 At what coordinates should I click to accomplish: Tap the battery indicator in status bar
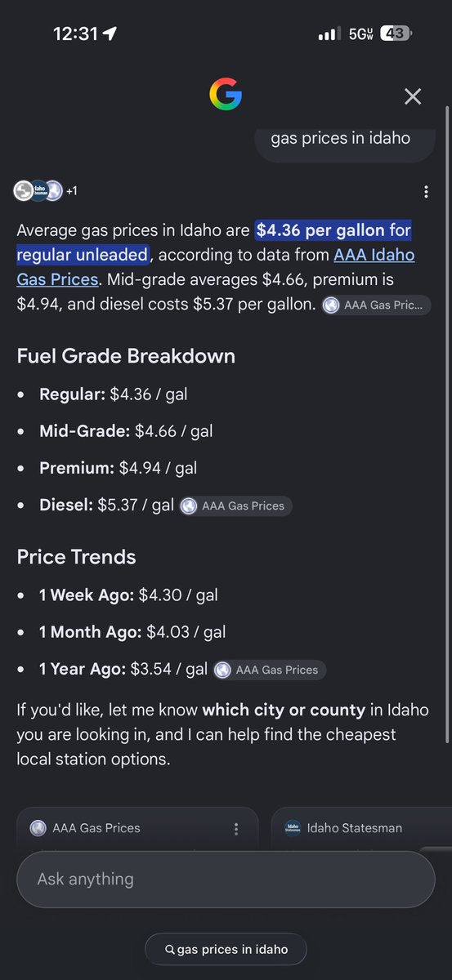tap(396, 33)
